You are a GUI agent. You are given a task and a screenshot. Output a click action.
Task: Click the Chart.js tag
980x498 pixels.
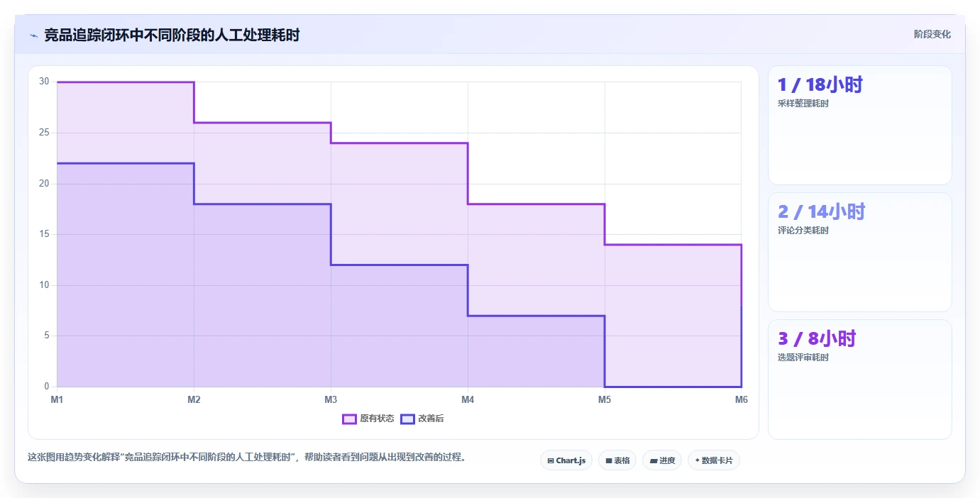[x=566, y=460]
